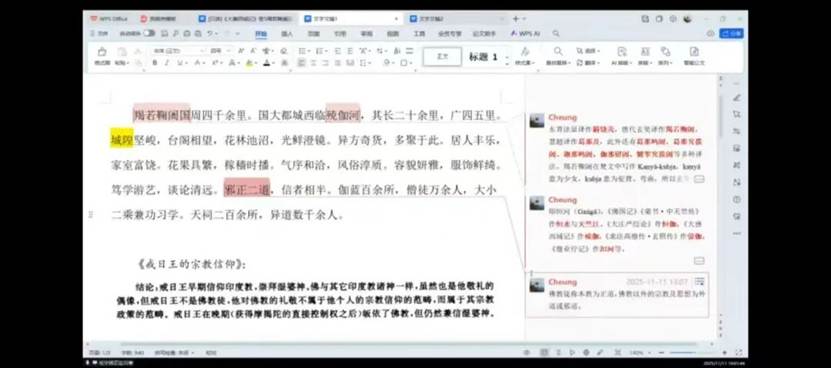Click the fullscreen icon in status bar
The image size is (831, 368).
tap(738, 353)
